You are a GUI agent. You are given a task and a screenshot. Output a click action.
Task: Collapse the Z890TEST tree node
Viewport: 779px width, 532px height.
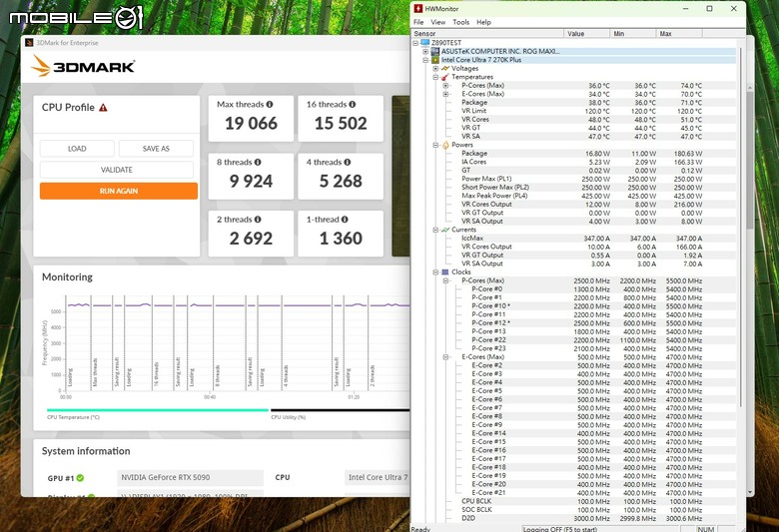click(415, 43)
